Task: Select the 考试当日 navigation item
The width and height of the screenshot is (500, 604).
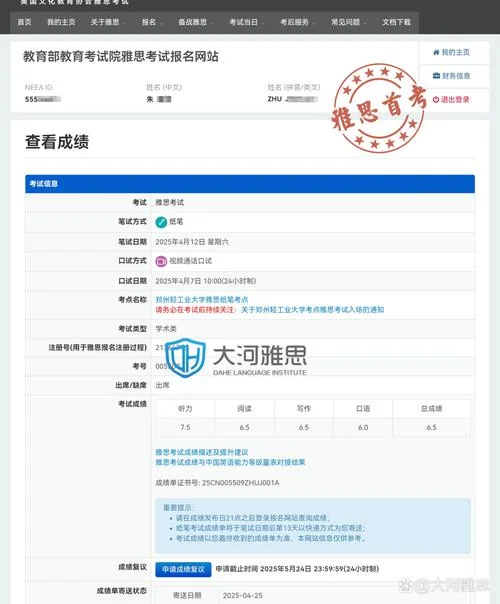Action: (x=247, y=22)
